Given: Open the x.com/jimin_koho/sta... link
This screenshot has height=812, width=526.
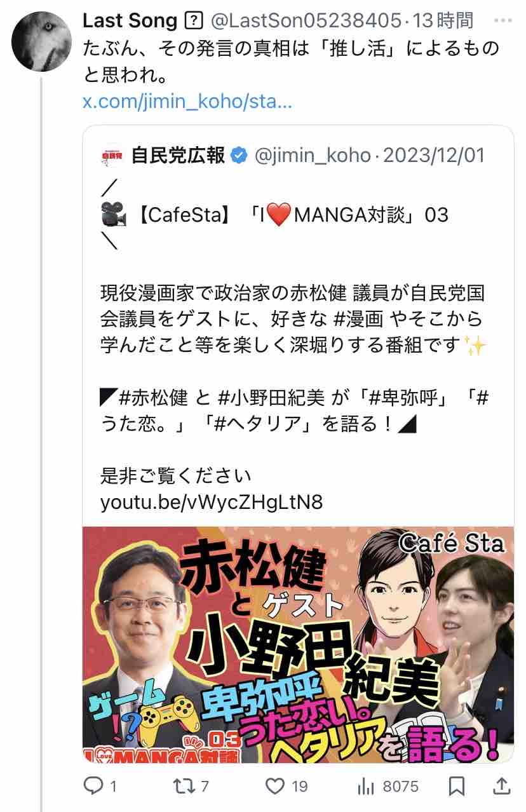Looking at the screenshot, I should point(187,102).
